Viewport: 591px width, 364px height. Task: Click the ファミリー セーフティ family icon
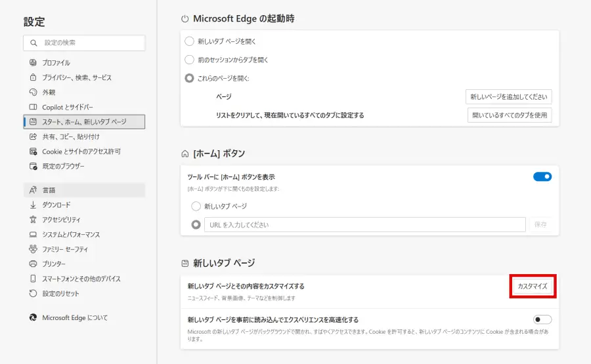(x=33, y=249)
